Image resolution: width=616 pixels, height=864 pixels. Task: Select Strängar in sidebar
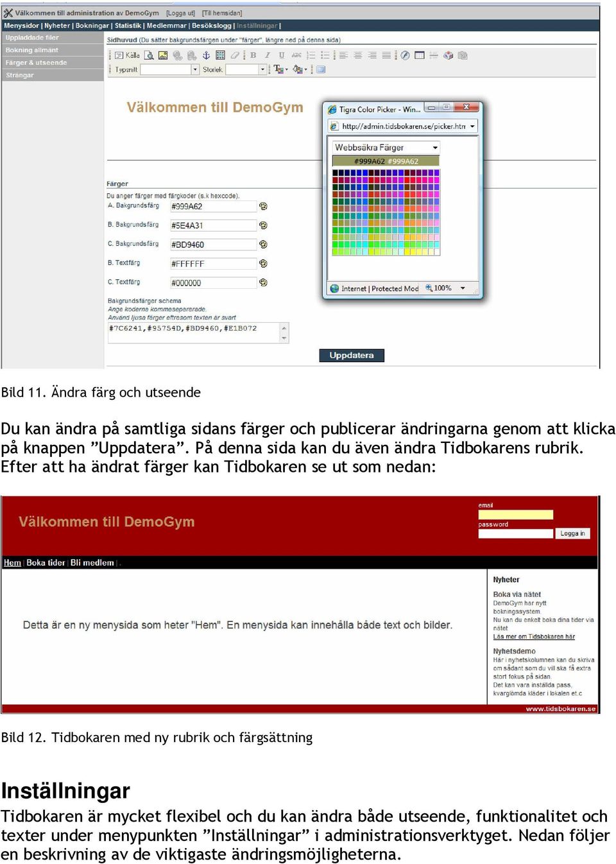[53, 75]
